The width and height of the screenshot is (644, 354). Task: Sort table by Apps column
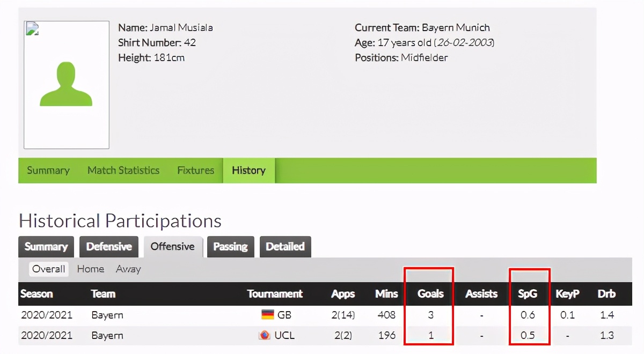tap(343, 294)
